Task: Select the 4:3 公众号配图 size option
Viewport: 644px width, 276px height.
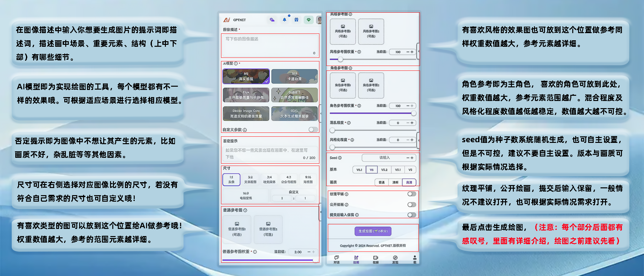Action: coord(289,180)
